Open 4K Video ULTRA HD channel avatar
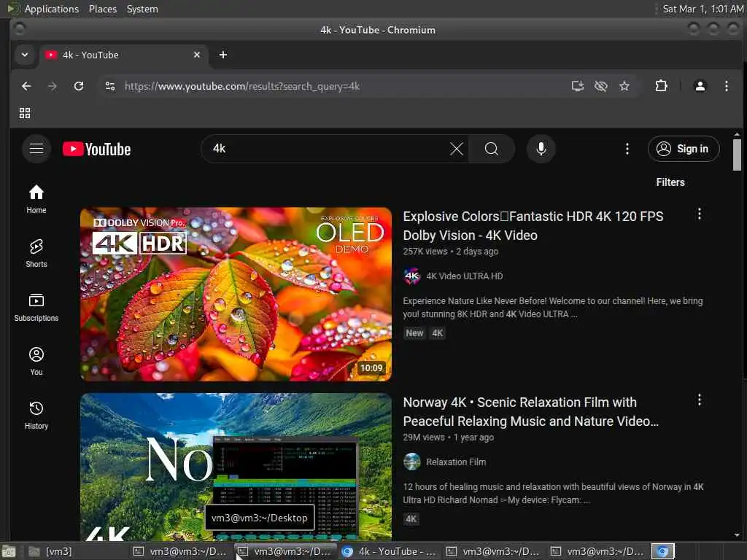Viewport: 747px width, 560px height. pos(412,276)
